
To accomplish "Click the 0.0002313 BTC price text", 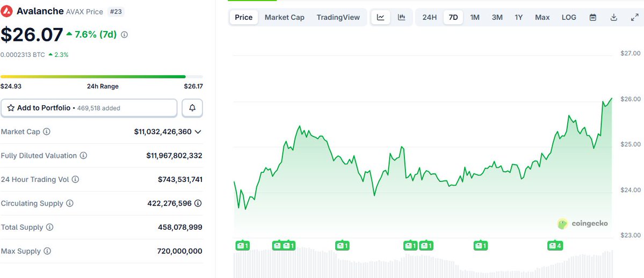I will [23, 55].
